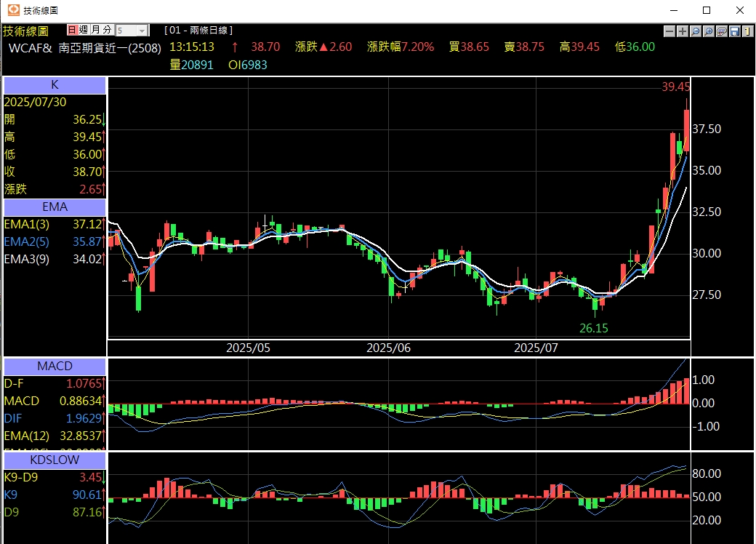
Task: Open the minute interval dropdown showing 5
Action: coord(131,31)
